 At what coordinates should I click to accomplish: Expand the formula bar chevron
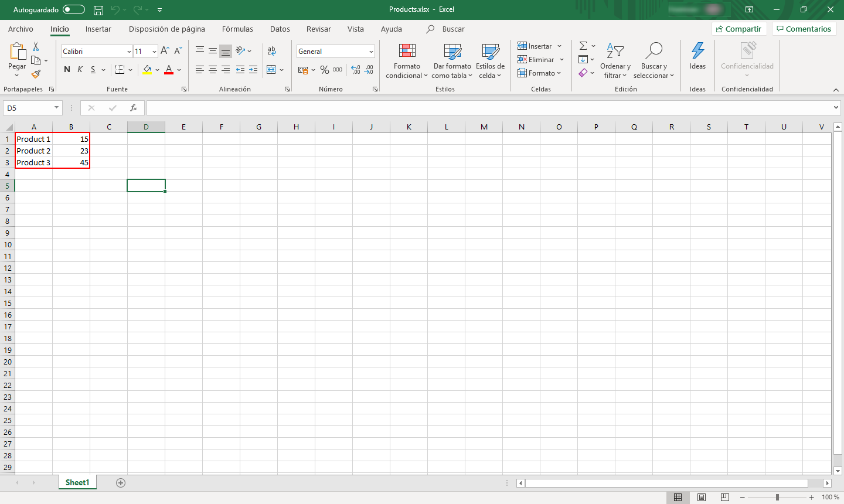pyautogui.click(x=836, y=108)
